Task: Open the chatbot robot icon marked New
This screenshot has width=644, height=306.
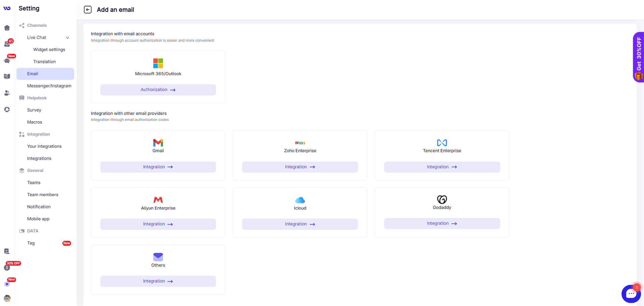Action: [7, 60]
